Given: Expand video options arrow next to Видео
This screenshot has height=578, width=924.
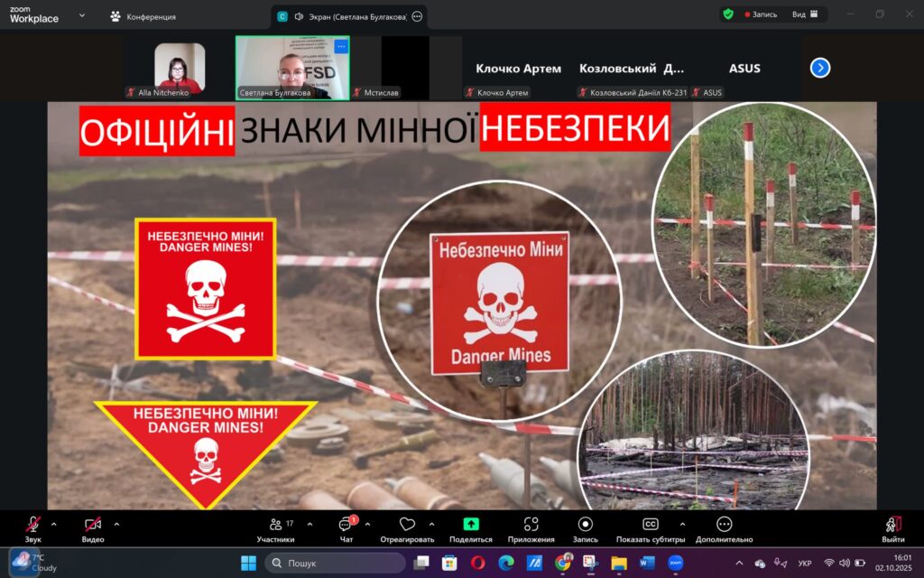Looking at the screenshot, I should pos(116,524).
